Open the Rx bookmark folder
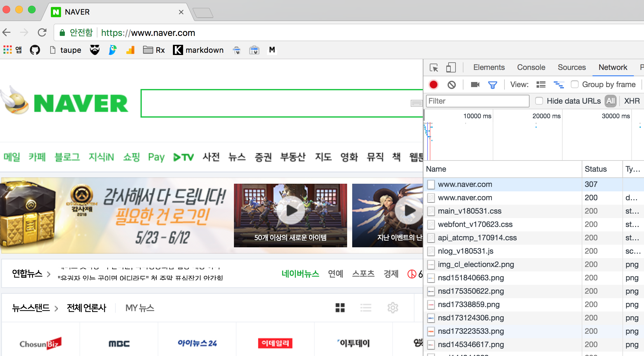This screenshot has width=644, height=356. click(154, 50)
